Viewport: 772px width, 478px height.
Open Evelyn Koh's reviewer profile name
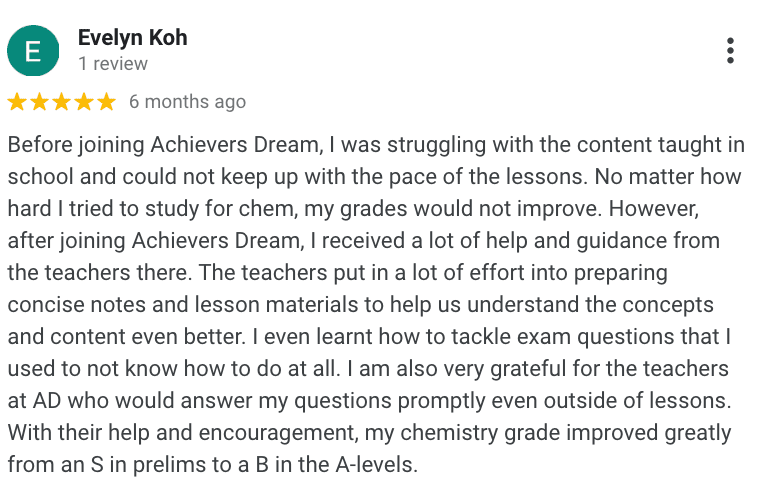point(132,38)
